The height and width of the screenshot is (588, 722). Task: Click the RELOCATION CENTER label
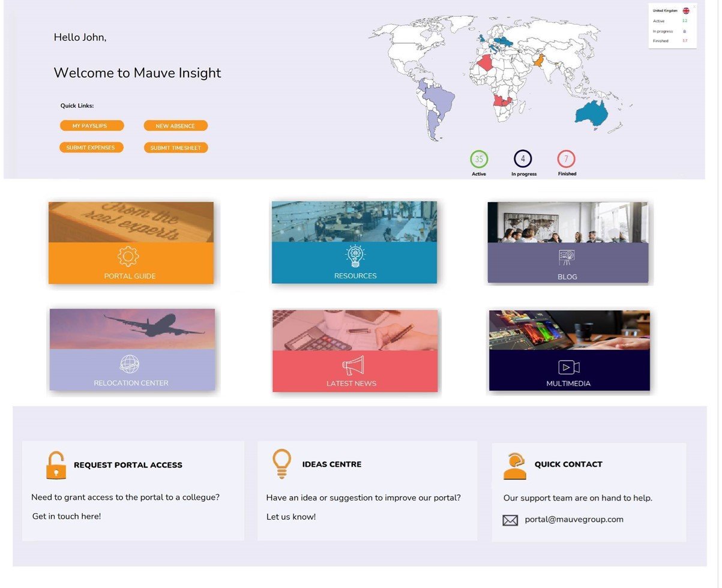pos(131,383)
